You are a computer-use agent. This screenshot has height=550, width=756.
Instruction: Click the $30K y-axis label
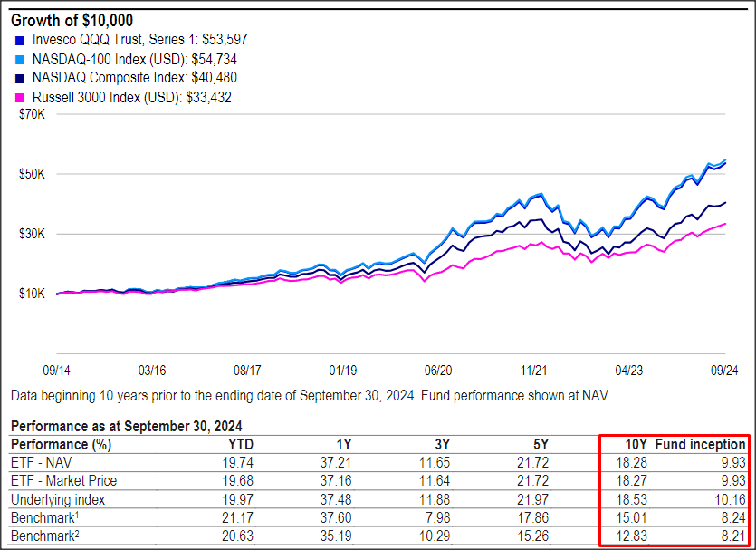click(x=32, y=234)
